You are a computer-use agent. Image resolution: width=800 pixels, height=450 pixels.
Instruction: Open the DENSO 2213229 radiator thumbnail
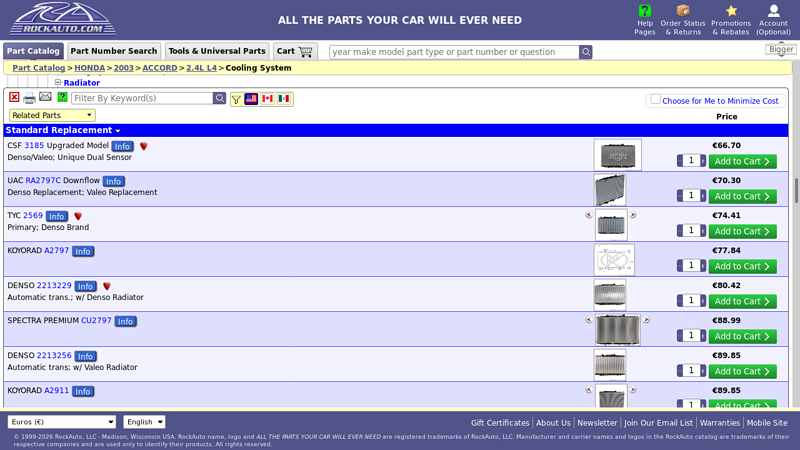pyautogui.click(x=610, y=295)
